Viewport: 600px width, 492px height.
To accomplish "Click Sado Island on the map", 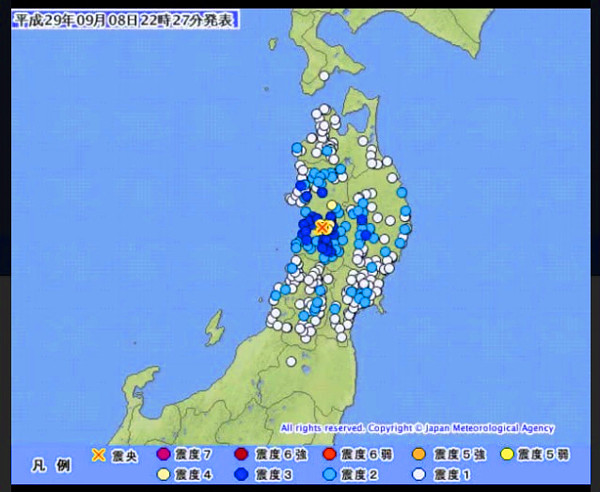I will (214, 328).
